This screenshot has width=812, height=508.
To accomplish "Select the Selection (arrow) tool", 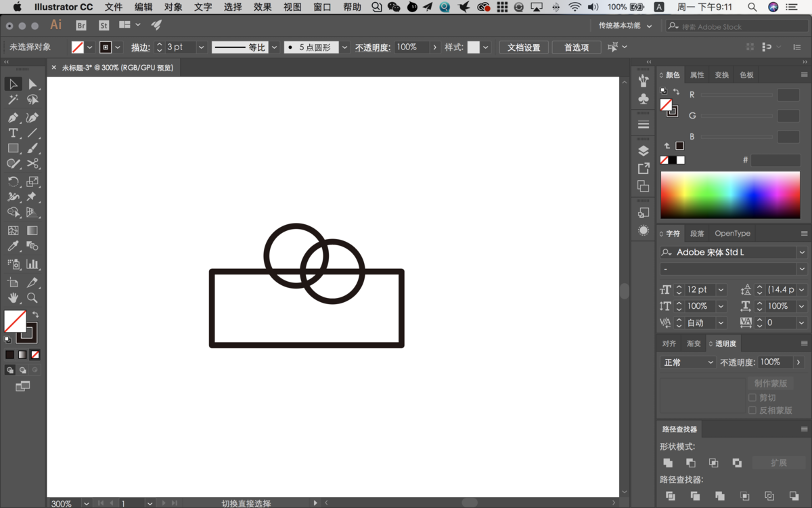I will [x=13, y=84].
